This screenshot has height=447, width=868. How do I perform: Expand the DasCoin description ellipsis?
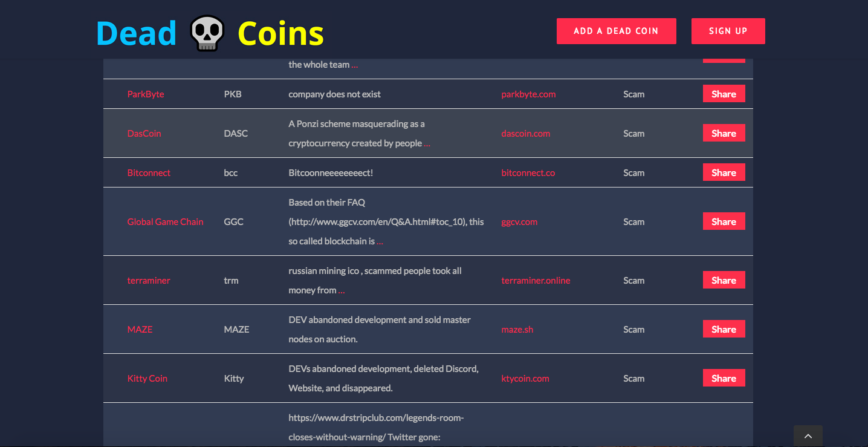coord(427,143)
